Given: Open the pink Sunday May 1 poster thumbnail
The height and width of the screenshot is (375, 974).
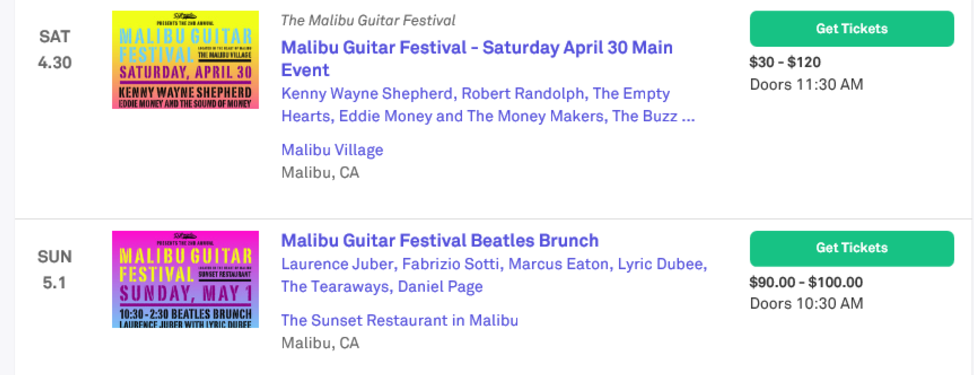Looking at the screenshot, I should click(185, 279).
